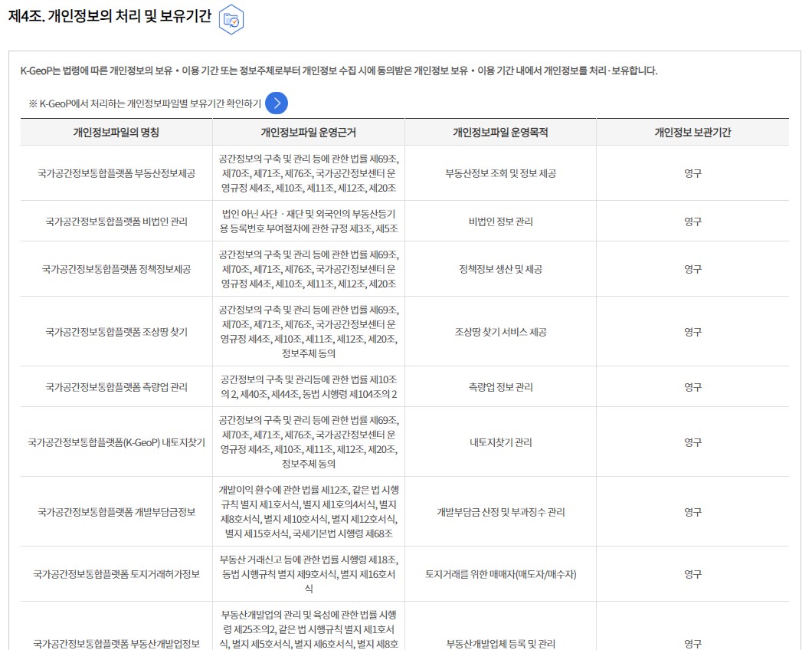Click the 토지거래허가정보 file name cell

(116, 574)
